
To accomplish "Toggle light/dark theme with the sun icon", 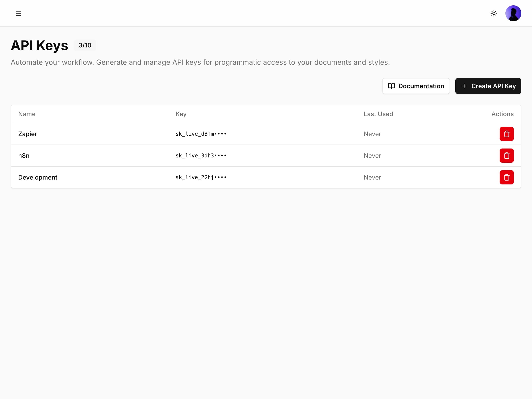I will 494,13.
